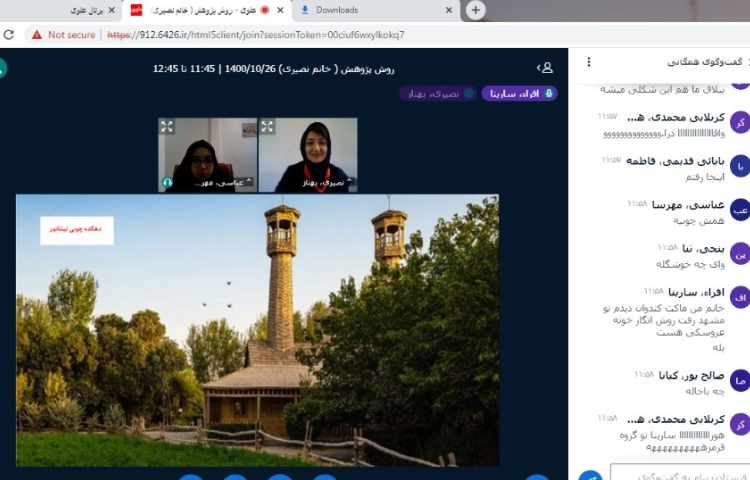
Task: Open chat options three-dot menu
Action: pyautogui.click(x=589, y=62)
